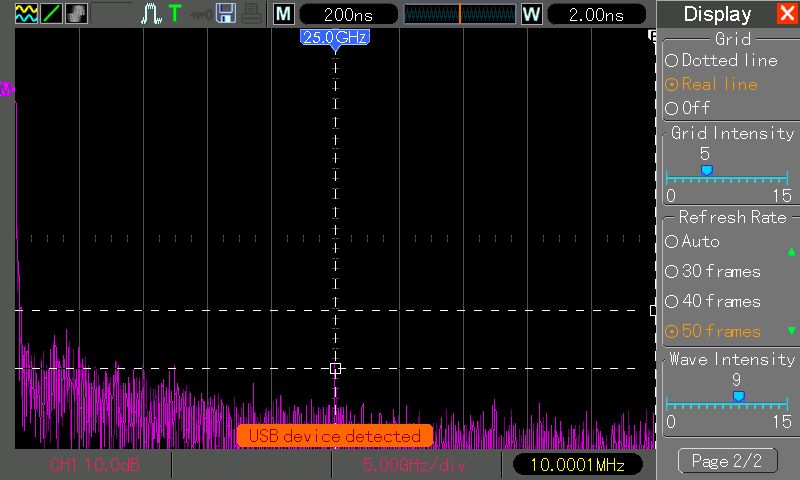This screenshot has height=480, width=800.
Task: Click the floppy disk save icon
Action: click(x=226, y=14)
